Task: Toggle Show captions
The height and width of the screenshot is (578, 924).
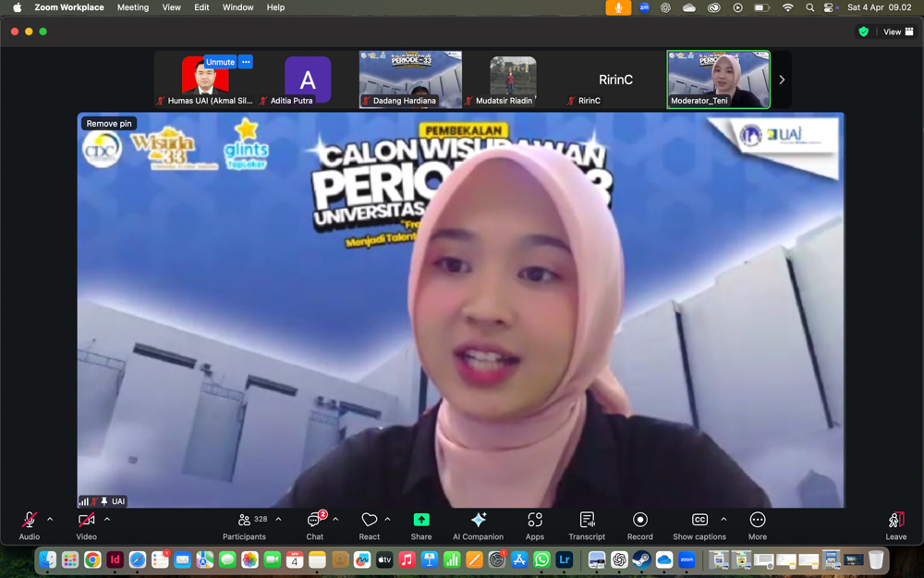Action: tap(699, 524)
